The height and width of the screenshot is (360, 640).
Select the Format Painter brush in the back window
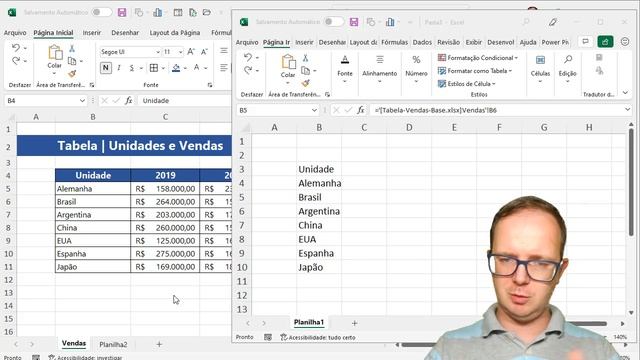coord(72,73)
